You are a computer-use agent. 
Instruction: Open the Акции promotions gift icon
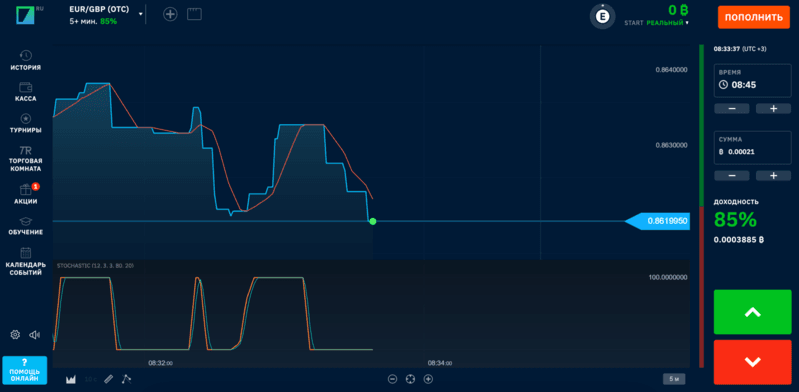[x=25, y=194]
